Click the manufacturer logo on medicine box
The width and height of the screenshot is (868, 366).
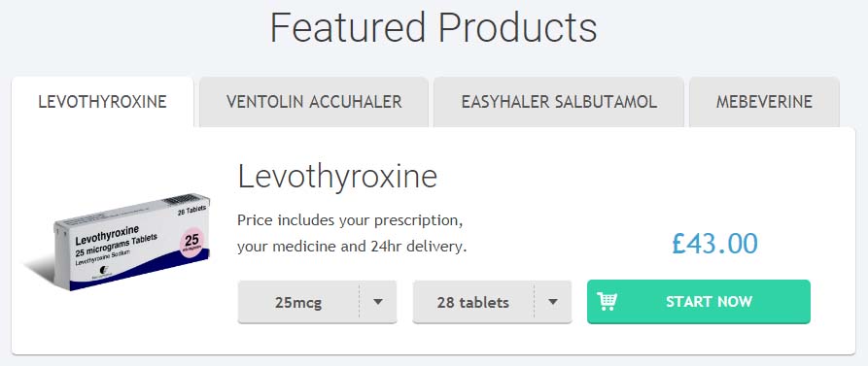coord(104,269)
